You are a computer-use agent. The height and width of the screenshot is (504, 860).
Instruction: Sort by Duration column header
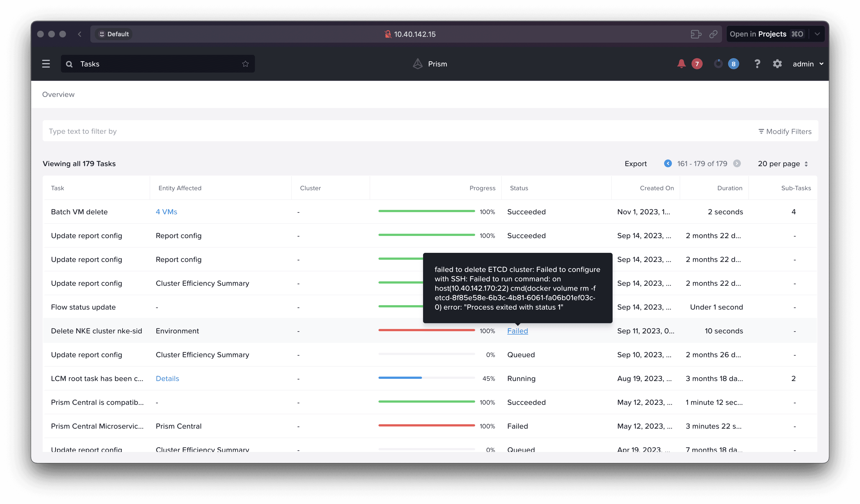click(730, 188)
